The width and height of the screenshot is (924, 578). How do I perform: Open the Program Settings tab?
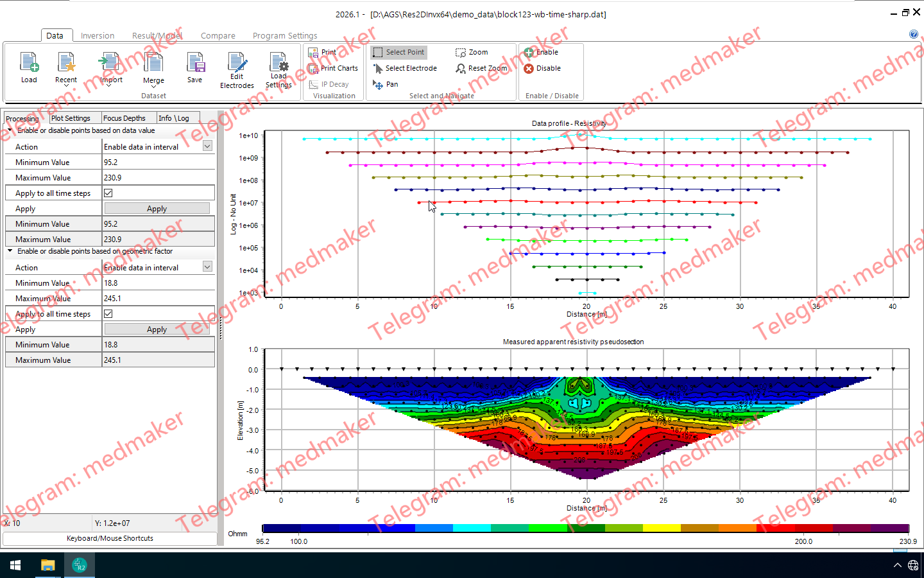click(285, 35)
